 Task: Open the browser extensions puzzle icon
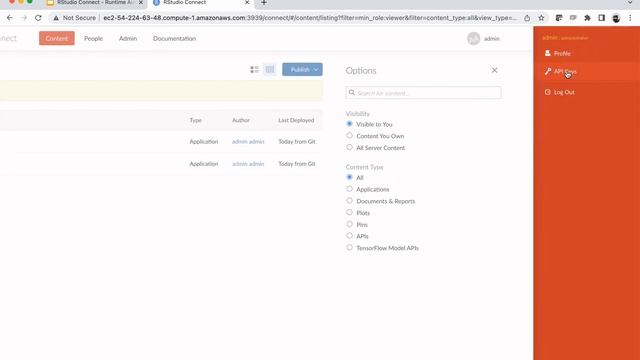[587, 18]
